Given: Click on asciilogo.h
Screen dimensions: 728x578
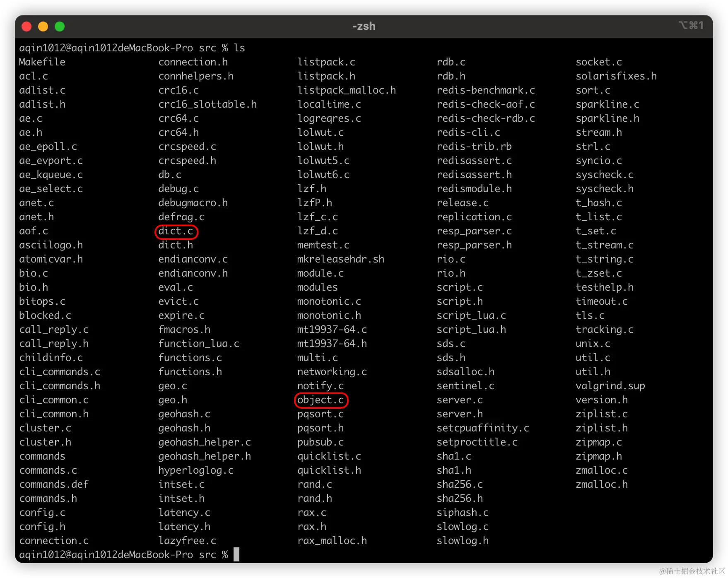Looking at the screenshot, I should click(51, 245).
